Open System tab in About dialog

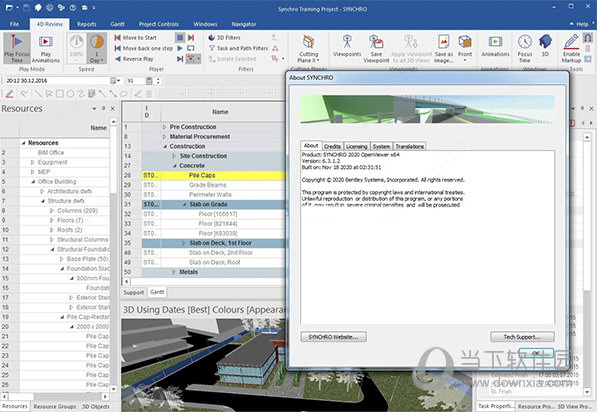(x=381, y=146)
